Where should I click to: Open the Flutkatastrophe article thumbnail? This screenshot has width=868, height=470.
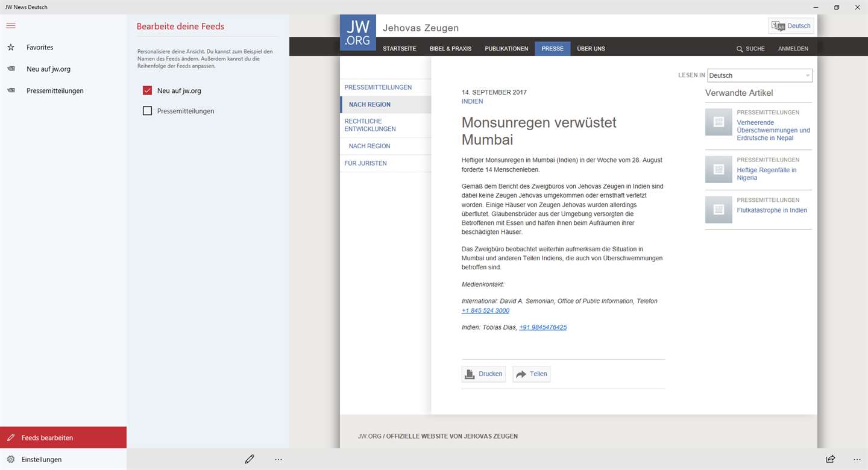point(719,210)
